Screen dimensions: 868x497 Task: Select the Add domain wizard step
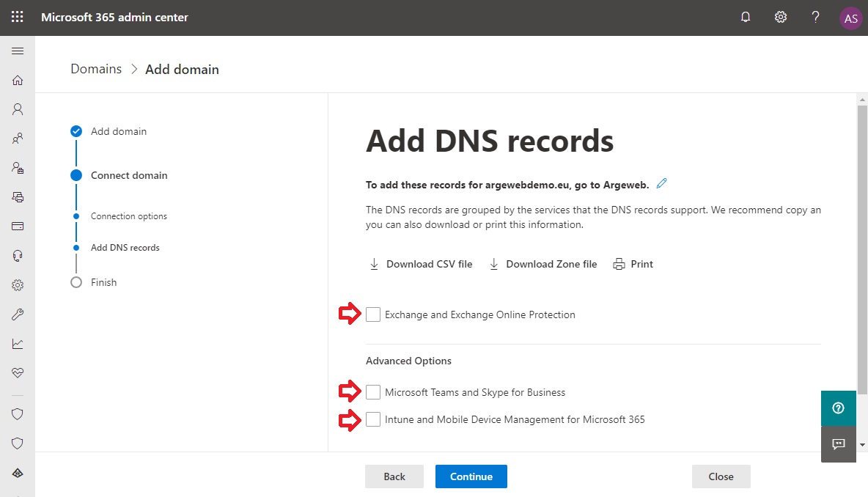[108, 131]
